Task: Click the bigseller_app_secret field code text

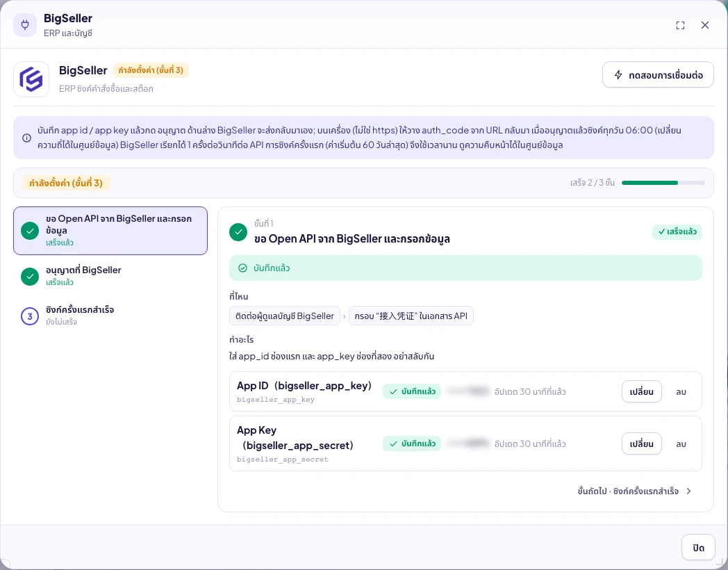Action: (282, 459)
